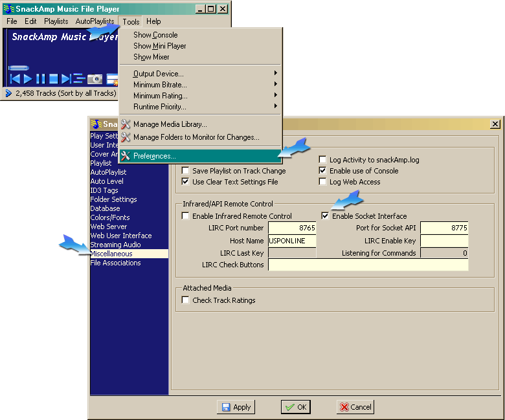Select Show Mixer menu entry
Image resolution: width=505 pixels, height=420 pixels.
coord(200,57)
